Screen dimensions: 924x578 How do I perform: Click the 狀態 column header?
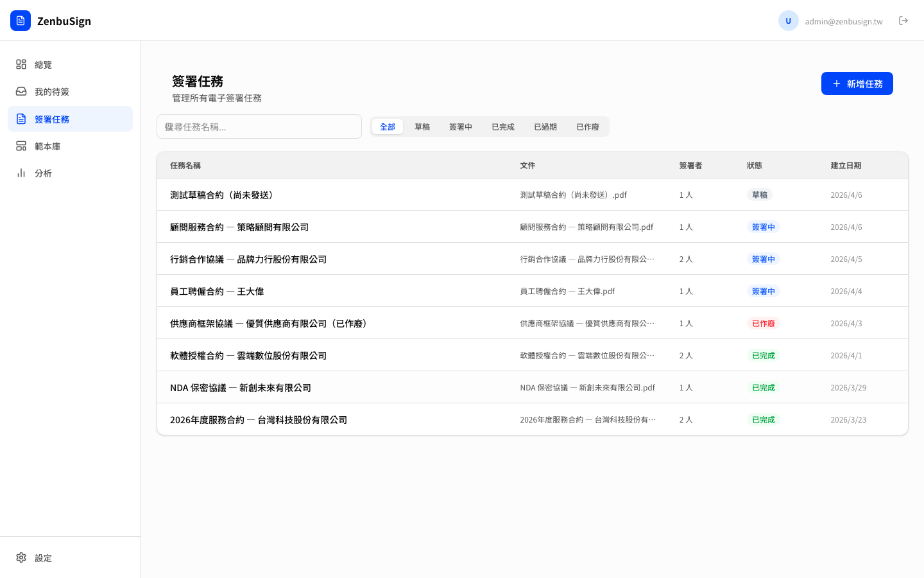(755, 165)
